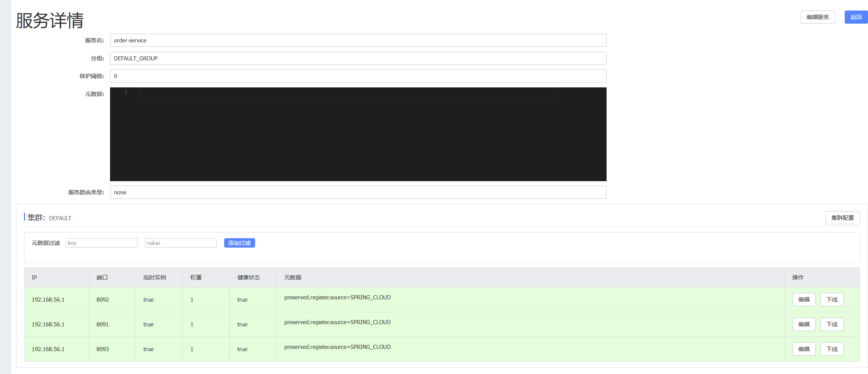Select the 服务名 input showing order-service
868x374 pixels.
[358, 40]
